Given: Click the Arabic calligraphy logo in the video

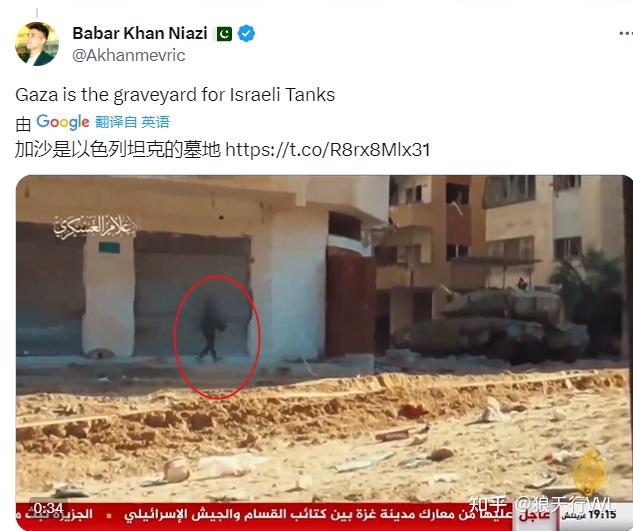Looking at the screenshot, I should pyautogui.click(x=95, y=227).
